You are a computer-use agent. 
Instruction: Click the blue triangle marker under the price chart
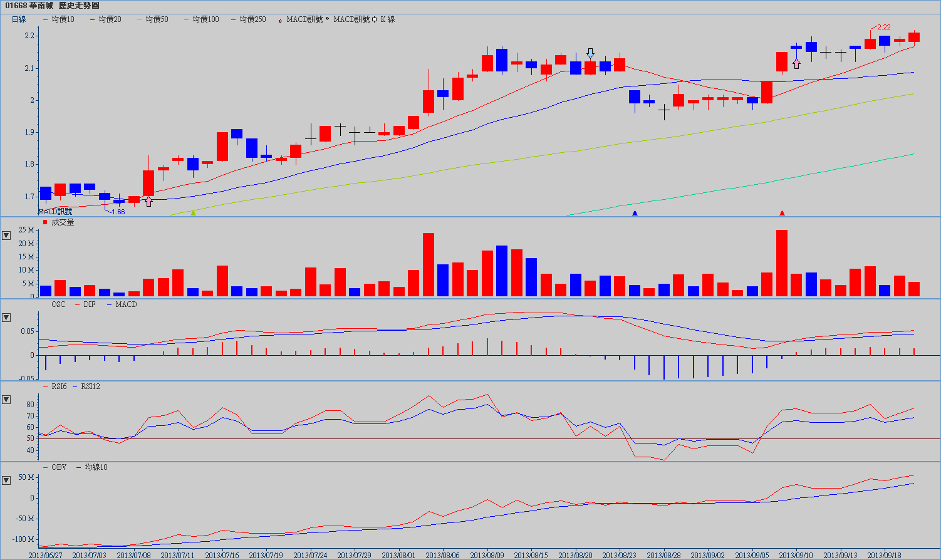click(635, 213)
